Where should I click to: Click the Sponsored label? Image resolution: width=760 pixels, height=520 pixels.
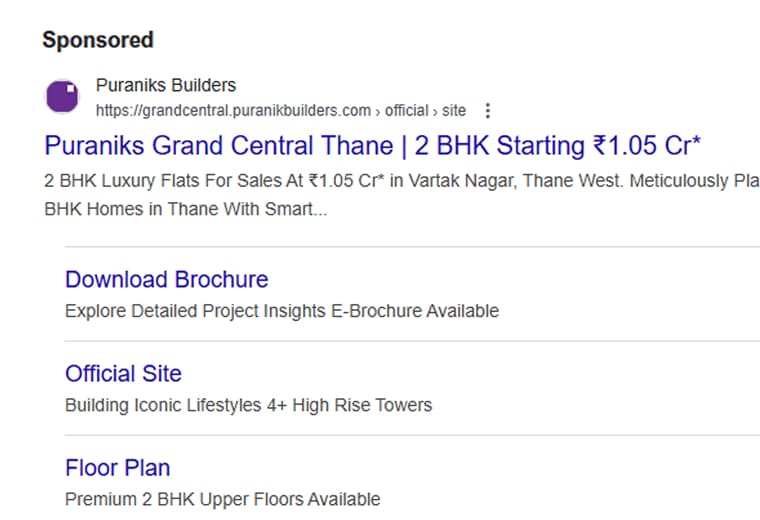pyautogui.click(x=98, y=40)
